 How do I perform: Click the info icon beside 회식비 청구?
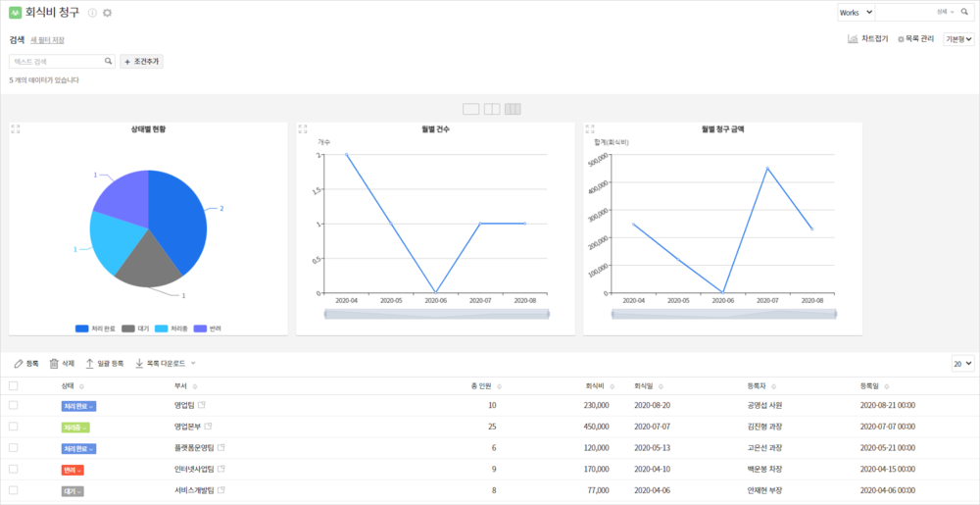(x=92, y=13)
